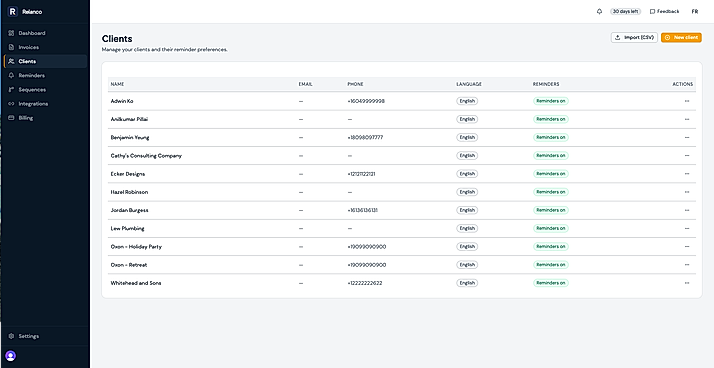The image size is (714, 368).
Task: Click the user avatar icon in sidebar
Action: (11, 356)
